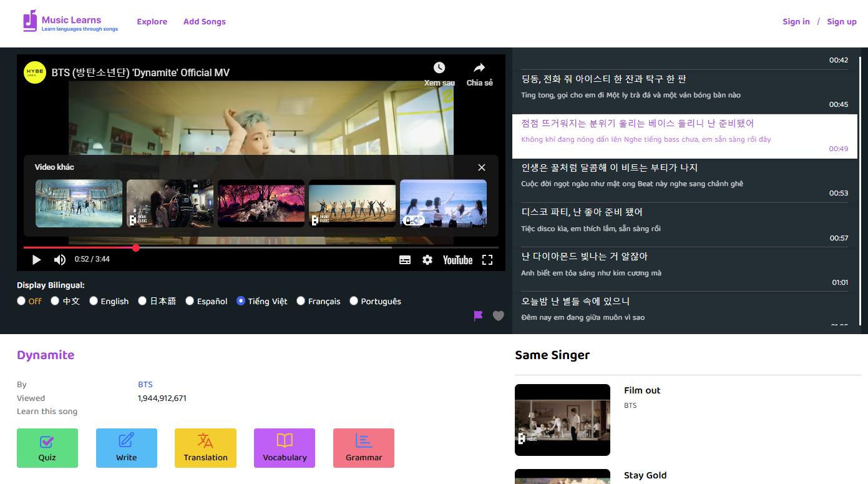The image size is (868, 484).
Task: Favorite the song with the heart icon
Action: tap(499, 316)
